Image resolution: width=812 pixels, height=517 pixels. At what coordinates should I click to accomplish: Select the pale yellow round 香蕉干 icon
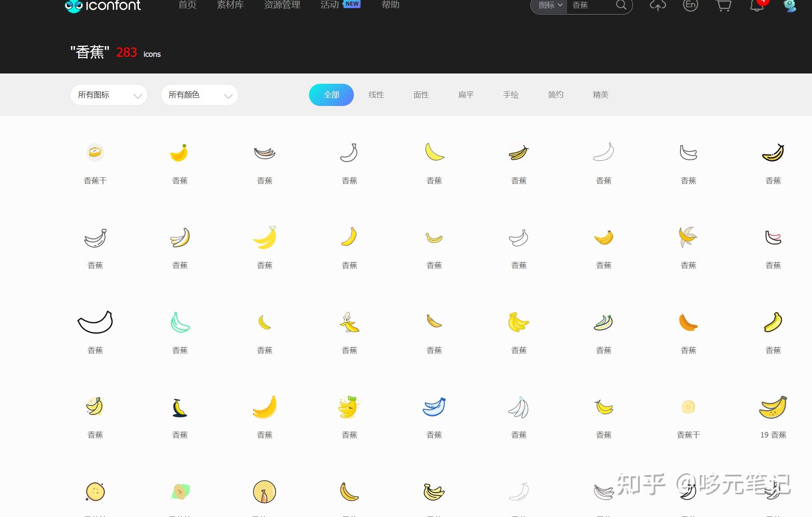(688, 407)
